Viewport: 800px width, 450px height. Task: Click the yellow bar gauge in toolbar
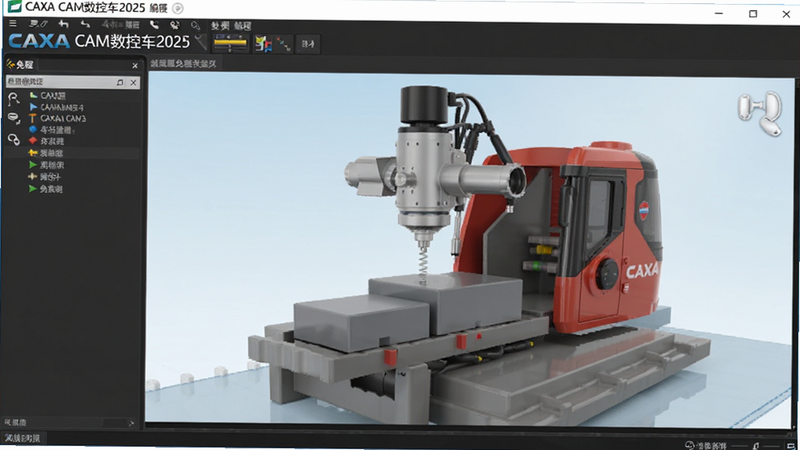(x=230, y=43)
